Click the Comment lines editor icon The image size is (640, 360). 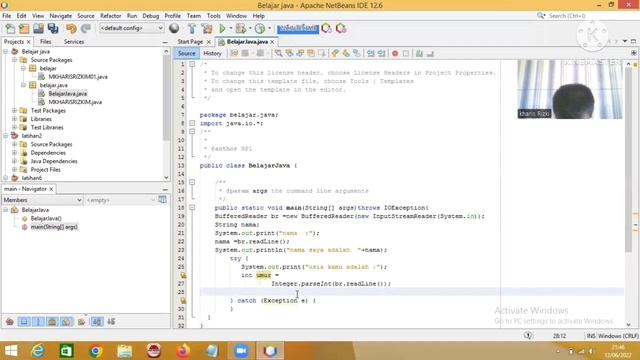click(x=419, y=53)
